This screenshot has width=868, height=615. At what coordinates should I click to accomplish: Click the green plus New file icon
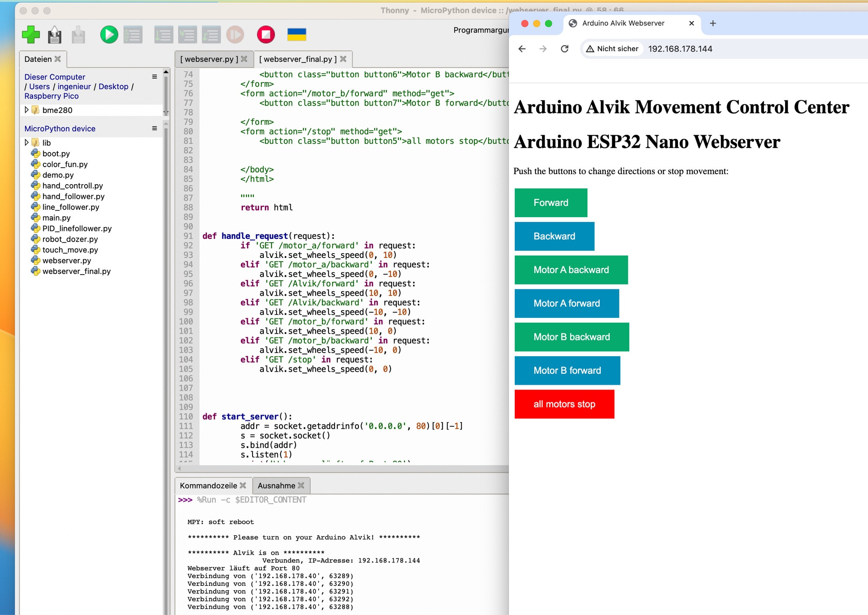(x=31, y=34)
